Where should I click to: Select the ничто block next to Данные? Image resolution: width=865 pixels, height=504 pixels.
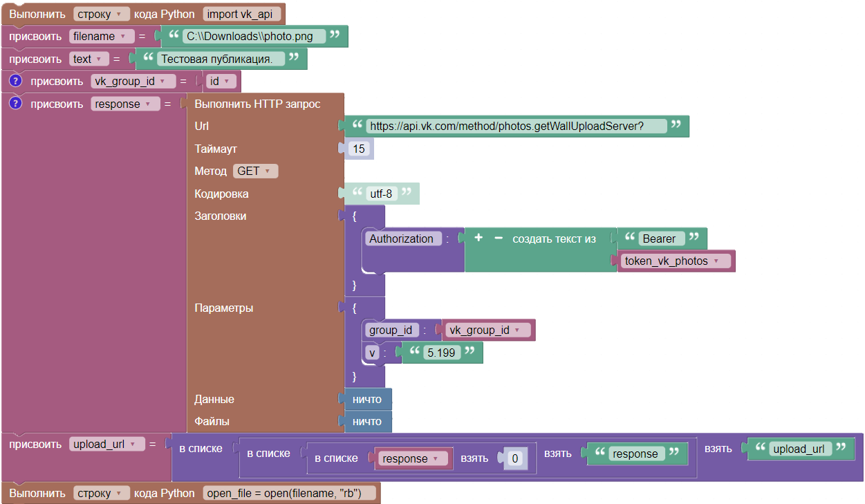tap(366, 400)
